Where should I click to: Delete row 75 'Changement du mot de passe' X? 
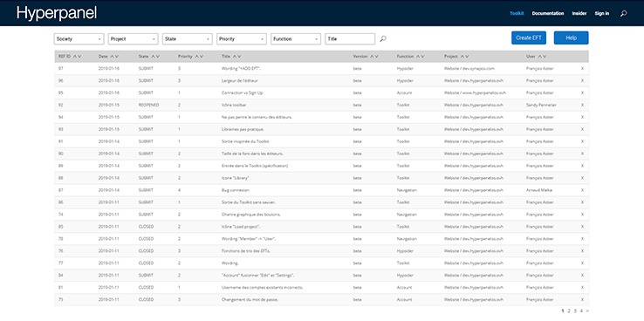(582, 300)
